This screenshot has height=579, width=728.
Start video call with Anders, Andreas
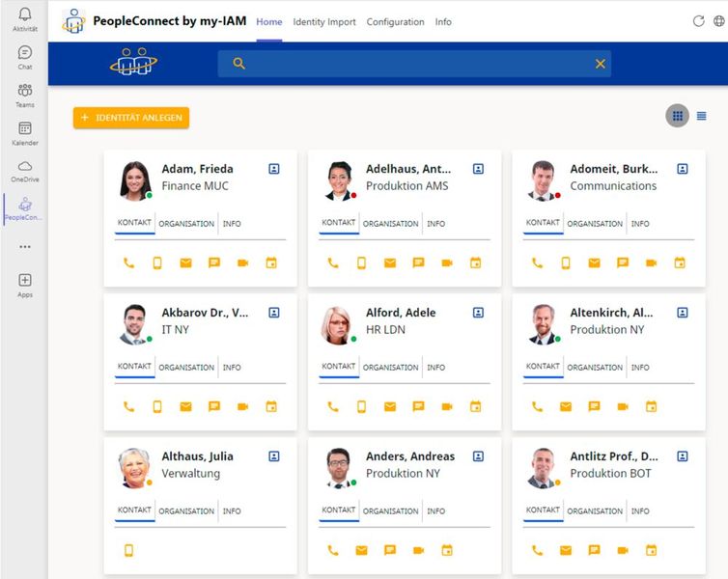pyautogui.click(x=418, y=551)
